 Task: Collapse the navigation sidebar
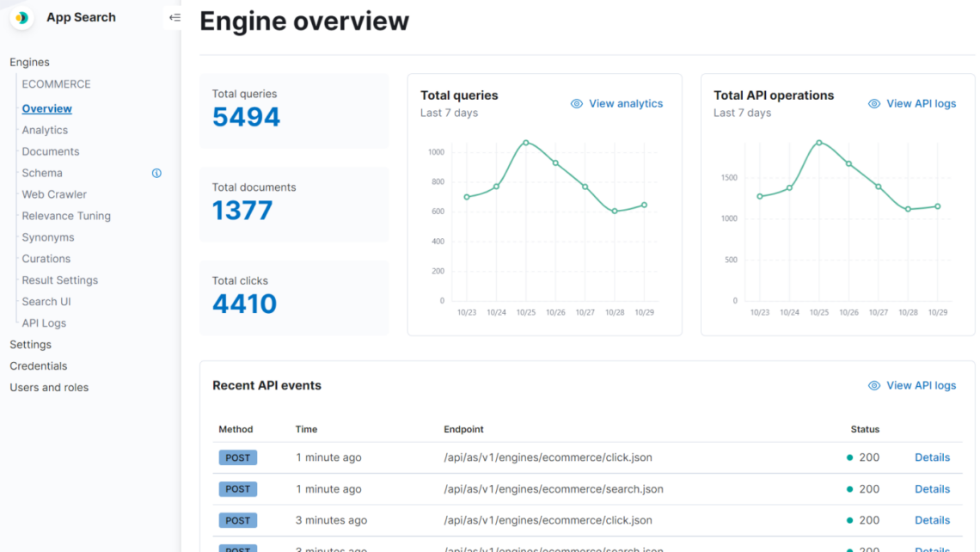[x=175, y=16]
